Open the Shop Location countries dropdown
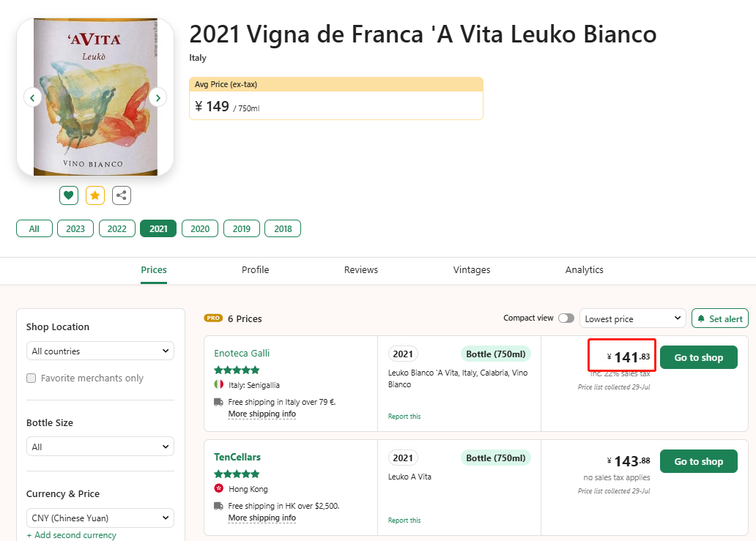The height and width of the screenshot is (541, 756). [x=100, y=351]
